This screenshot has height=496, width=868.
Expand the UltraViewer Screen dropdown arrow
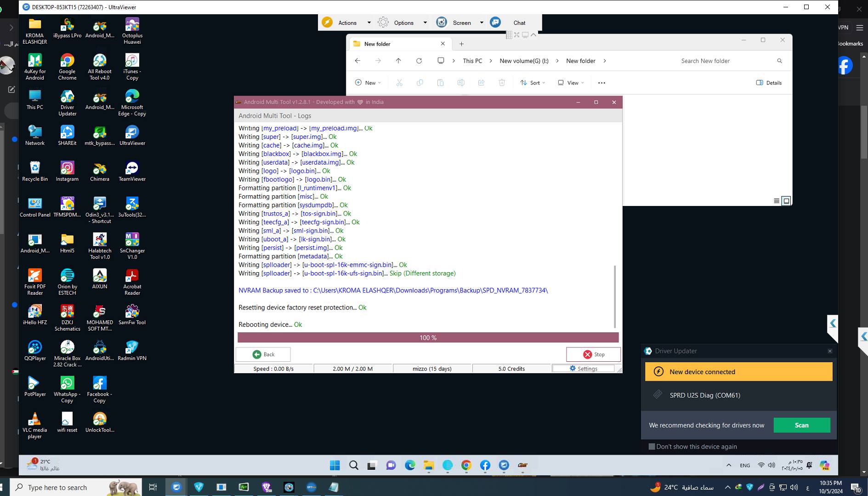click(482, 23)
